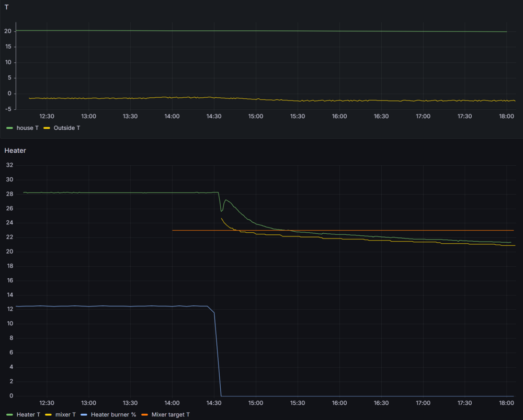
Task: Select mixer T legend label
Action: (x=65, y=415)
